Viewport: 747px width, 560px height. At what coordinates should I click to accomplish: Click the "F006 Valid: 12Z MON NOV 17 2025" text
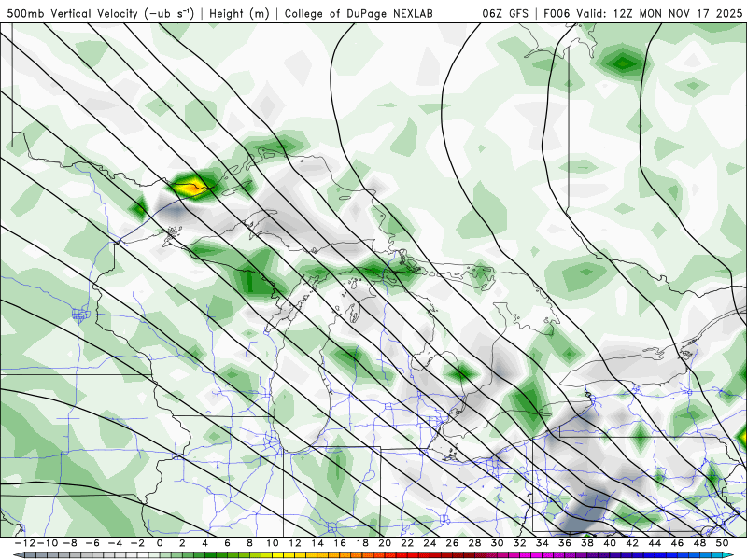coord(642,14)
